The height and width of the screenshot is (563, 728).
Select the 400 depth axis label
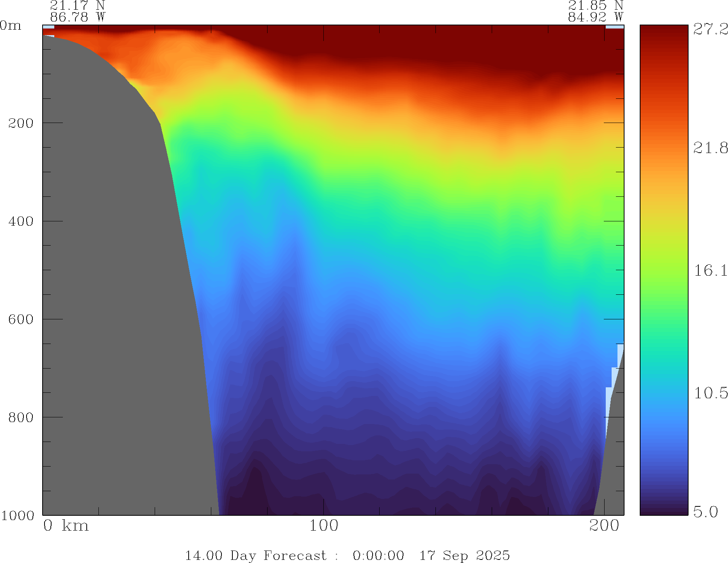21,221
